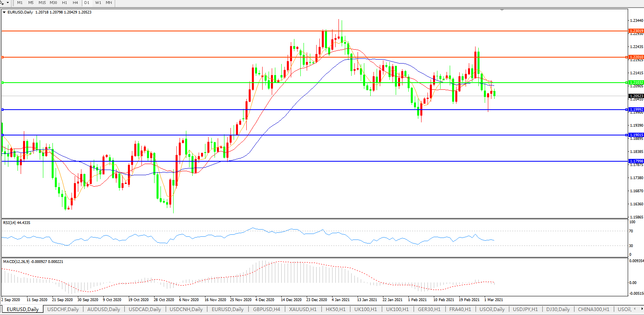The height and width of the screenshot is (315, 644).
Task: Open the XAUUSD,H1 chart tab
Action: point(303,309)
